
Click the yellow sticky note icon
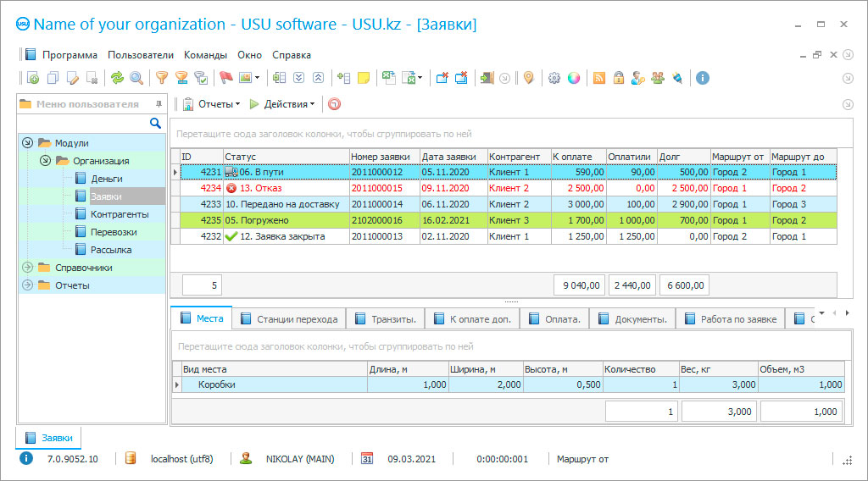tap(364, 78)
